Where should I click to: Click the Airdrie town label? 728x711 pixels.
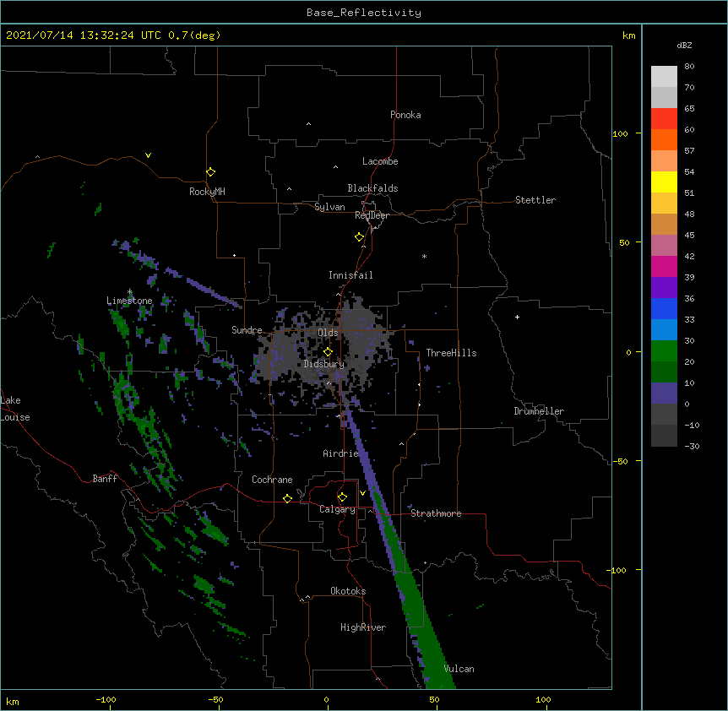[341, 453]
